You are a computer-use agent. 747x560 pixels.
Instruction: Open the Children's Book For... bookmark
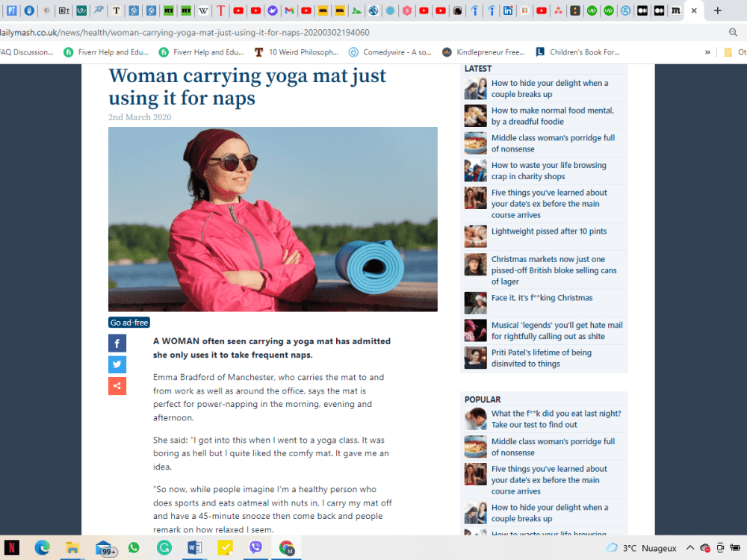[577, 52]
